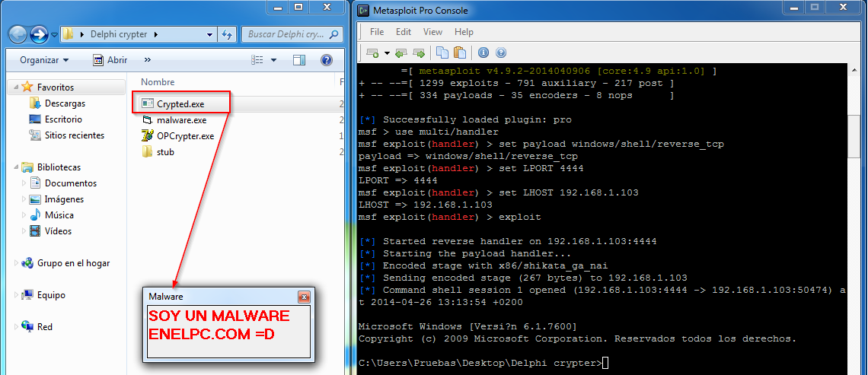Image resolution: width=868 pixels, height=375 pixels.
Task: Click the refresh icon next to address bar
Action: pyautogui.click(x=226, y=34)
